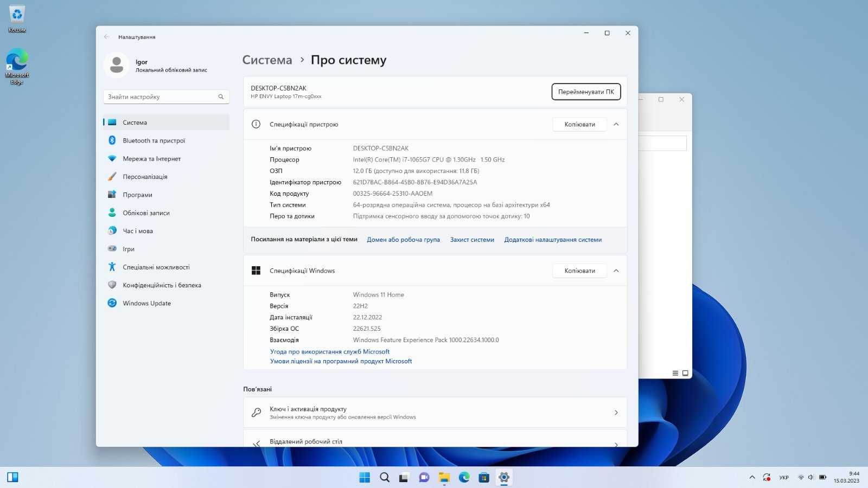Image resolution: width=868 pixels, height=488 pixels.
Task: Open Облікові записи settings
Action: tap(166, 213)
